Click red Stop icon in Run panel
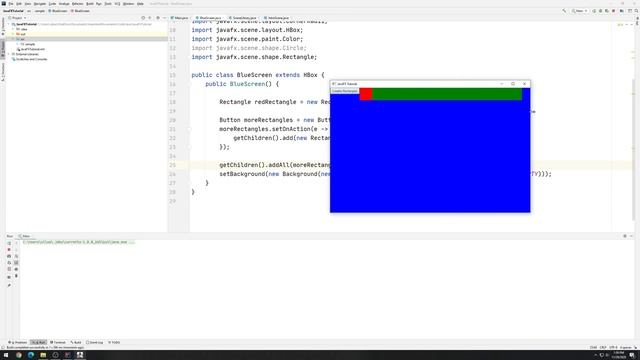 pyautogui.click(x=9, y=249)
